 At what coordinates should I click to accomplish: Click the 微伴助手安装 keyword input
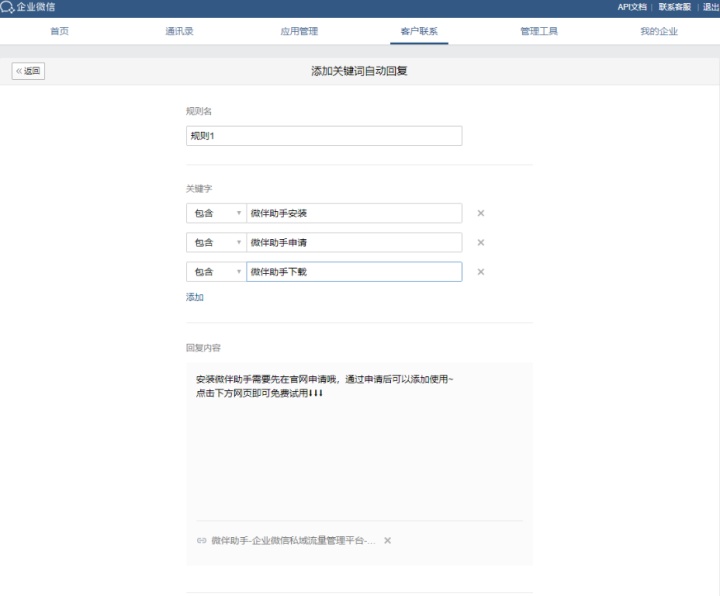[x=354, y=213]
